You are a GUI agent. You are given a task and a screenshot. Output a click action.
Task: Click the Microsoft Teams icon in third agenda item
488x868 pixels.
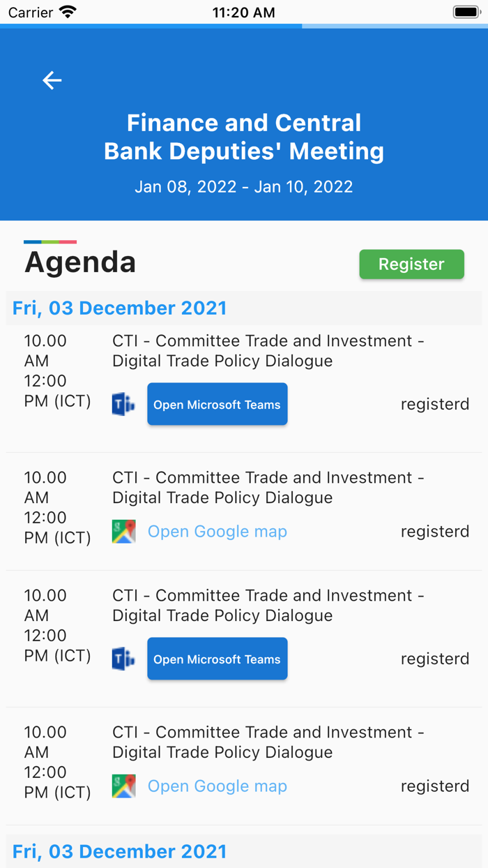pos(123,659)
